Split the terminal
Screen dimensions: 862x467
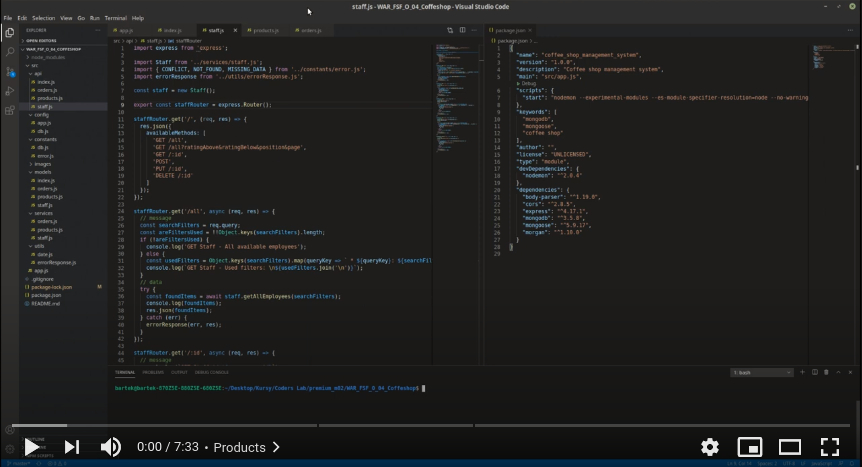(x=815, y=372)
